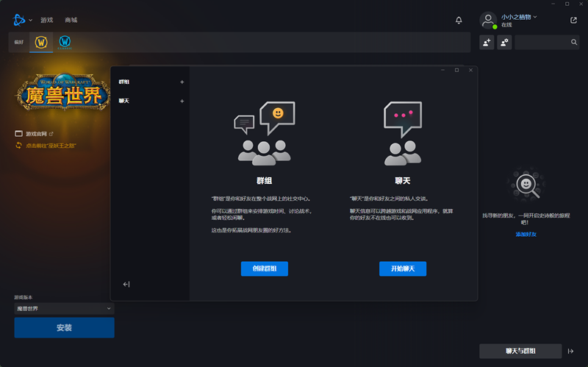Select 聊天 in the chat sidebar

pos(124,101)
